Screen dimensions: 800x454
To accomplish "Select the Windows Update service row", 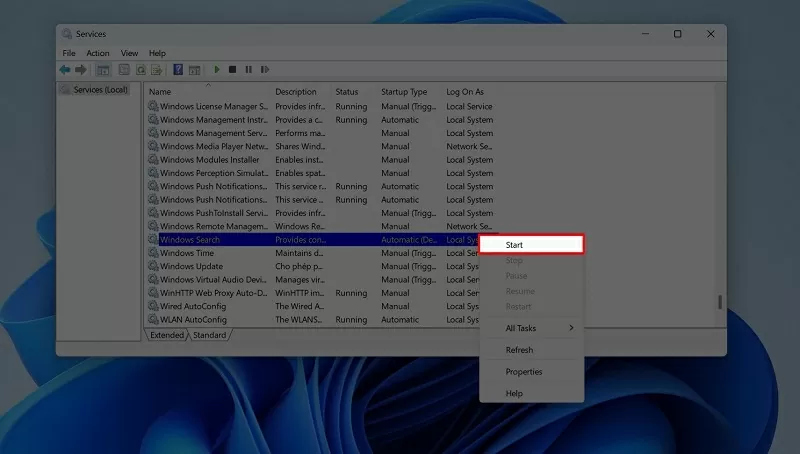I will pos(191,267).
